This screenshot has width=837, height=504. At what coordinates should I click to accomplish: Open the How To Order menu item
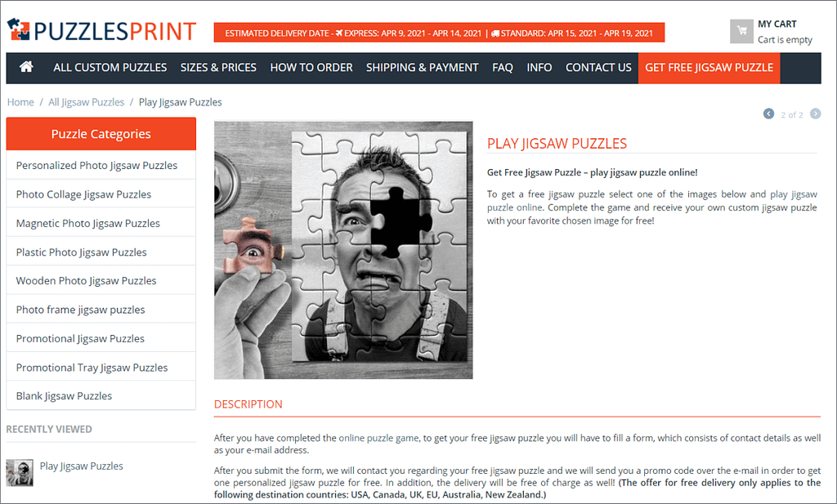click(x=311, y=68)
